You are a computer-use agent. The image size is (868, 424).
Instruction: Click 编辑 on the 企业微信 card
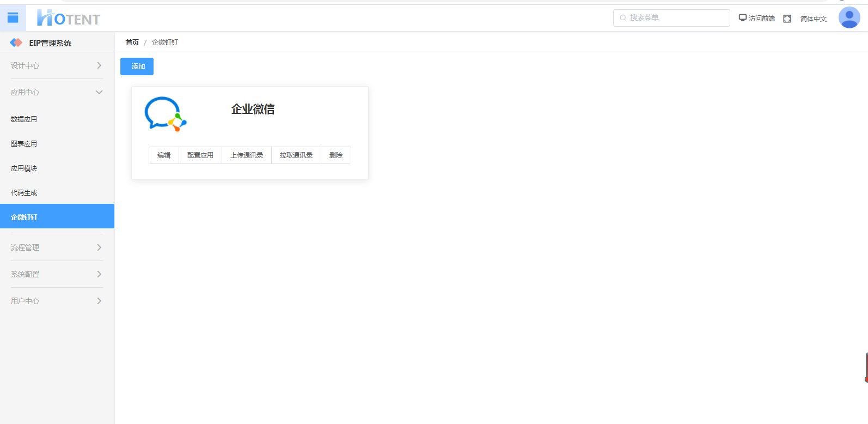164,155
